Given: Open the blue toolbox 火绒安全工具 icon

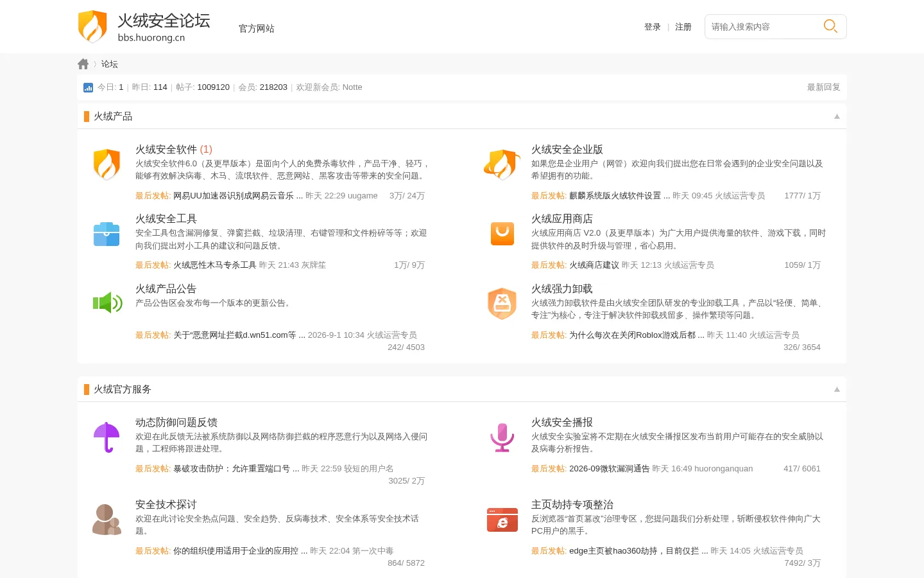Looking at the screenshot, I should [107, 234].
